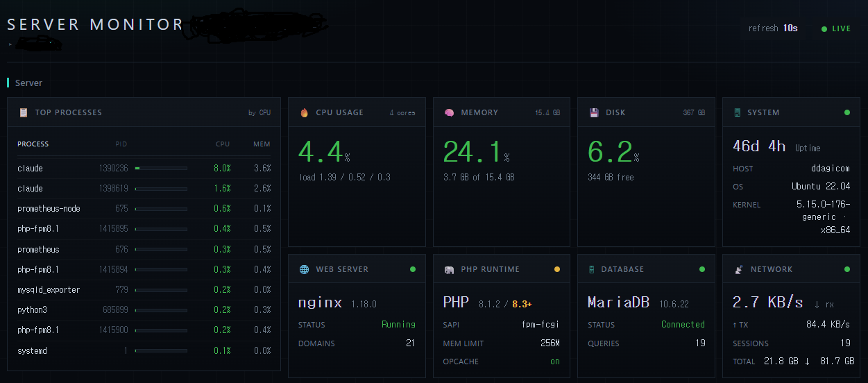Image resolution: width=868 pixels, height=383 pixels.
Task: Click the PHP Runtime yellow status dot
Action: click(557, 269)
